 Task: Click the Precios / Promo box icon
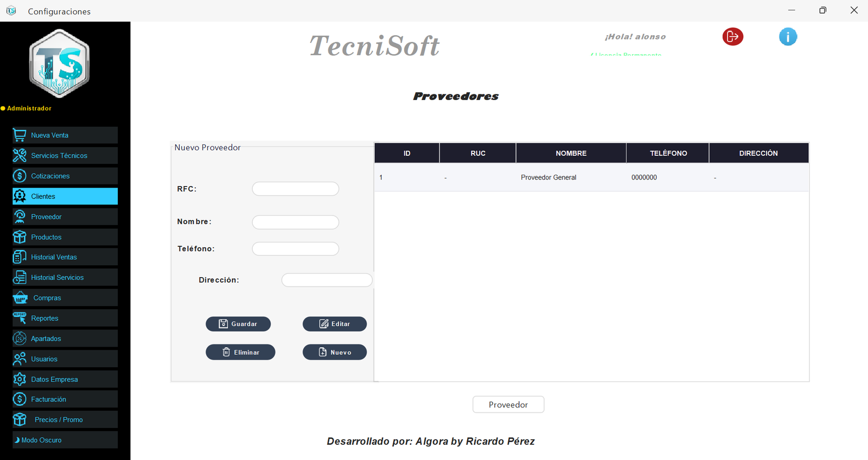coord(20,419)
